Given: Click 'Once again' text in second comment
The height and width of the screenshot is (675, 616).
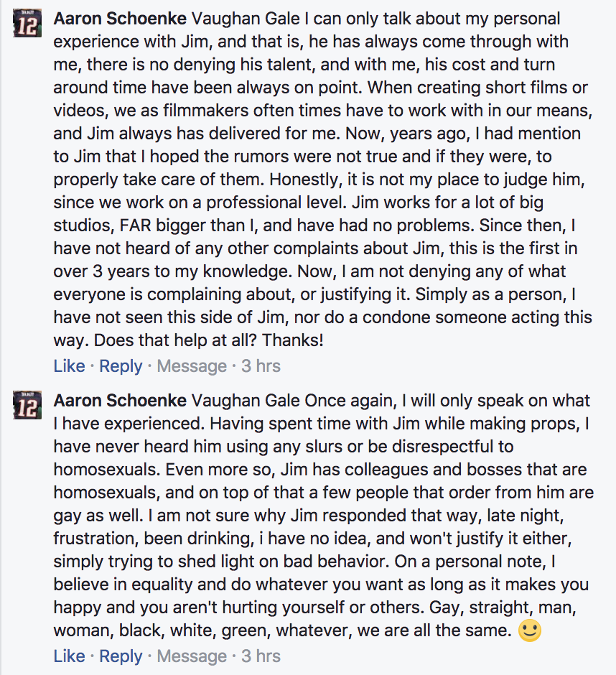Looking at the screenshot, I should coord(350,401).
